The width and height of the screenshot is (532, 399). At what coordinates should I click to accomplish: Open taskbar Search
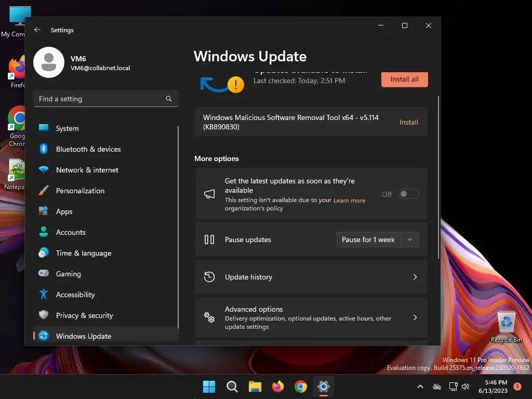point(232,387)
